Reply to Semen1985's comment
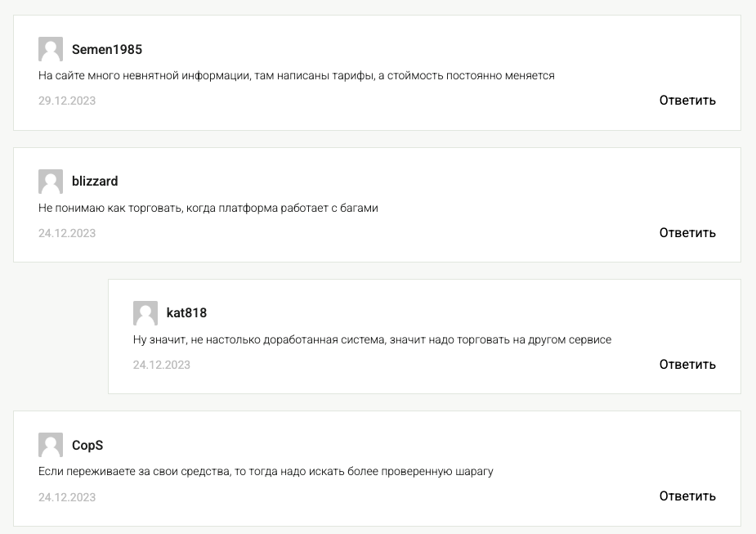 click(687, 101)
